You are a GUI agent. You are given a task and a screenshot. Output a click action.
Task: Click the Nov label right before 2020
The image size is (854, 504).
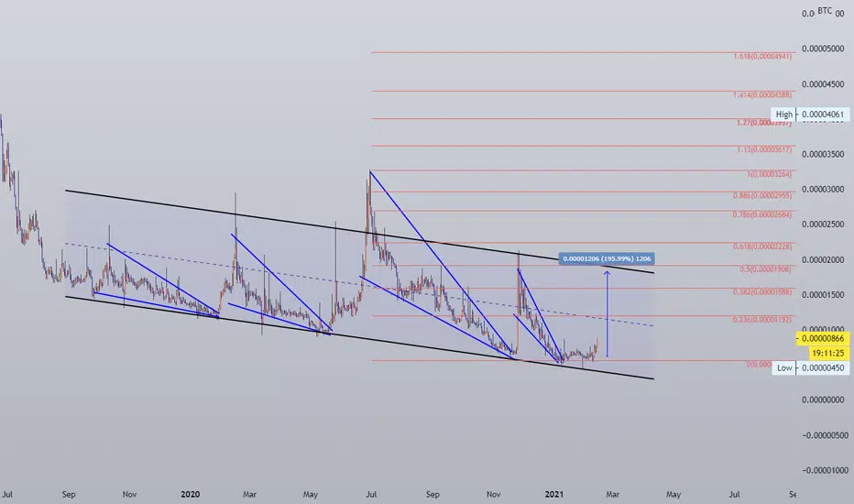pyautogui.click(x=129, y=495)
